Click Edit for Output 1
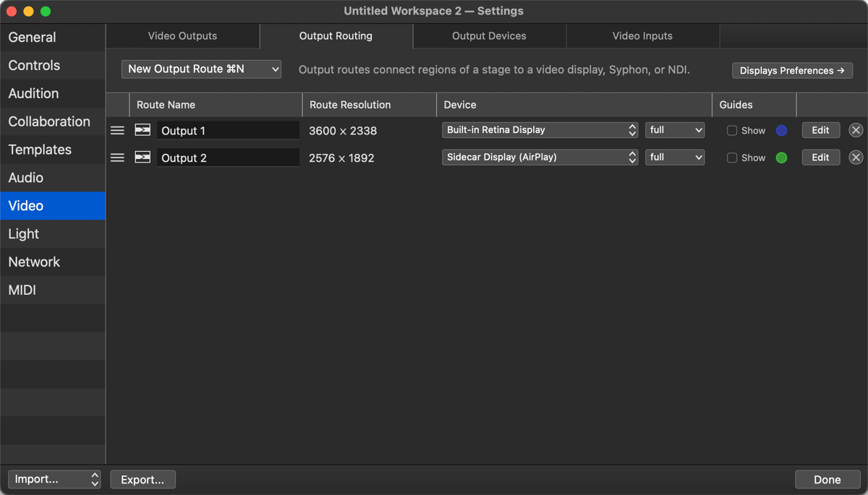 (x=820, y=130)
